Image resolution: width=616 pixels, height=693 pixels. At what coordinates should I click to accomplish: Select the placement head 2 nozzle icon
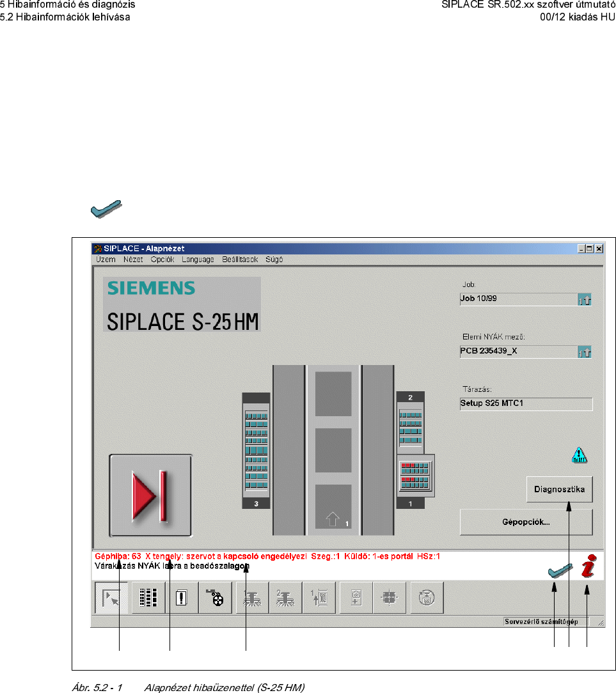[286, 598]
